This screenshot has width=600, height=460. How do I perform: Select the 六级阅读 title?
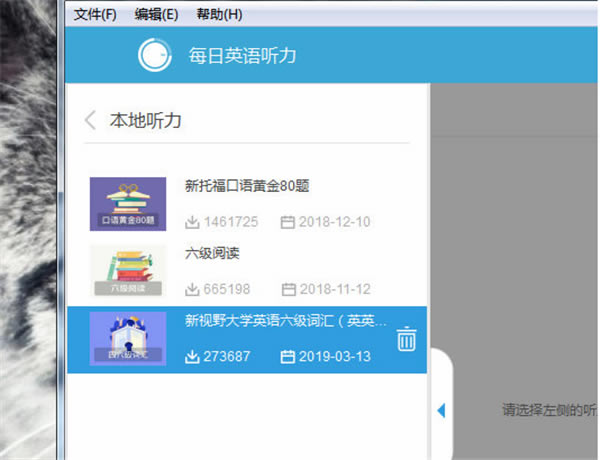click(212, 253)
